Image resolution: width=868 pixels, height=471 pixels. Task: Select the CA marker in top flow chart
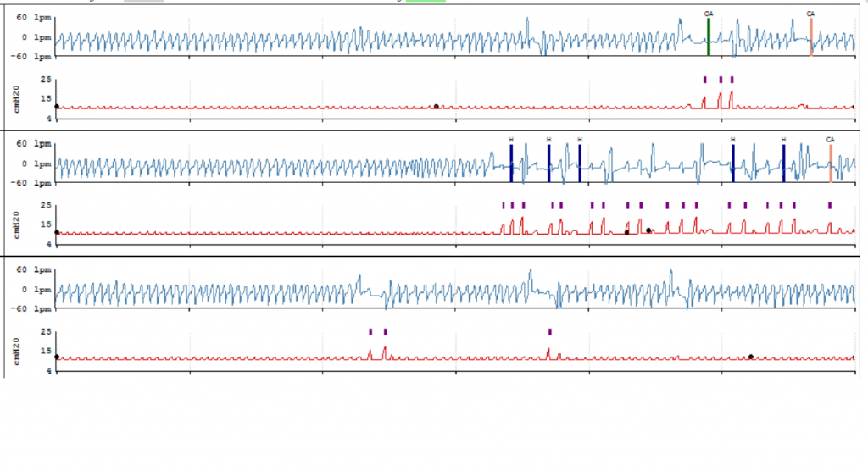[811, 36]
